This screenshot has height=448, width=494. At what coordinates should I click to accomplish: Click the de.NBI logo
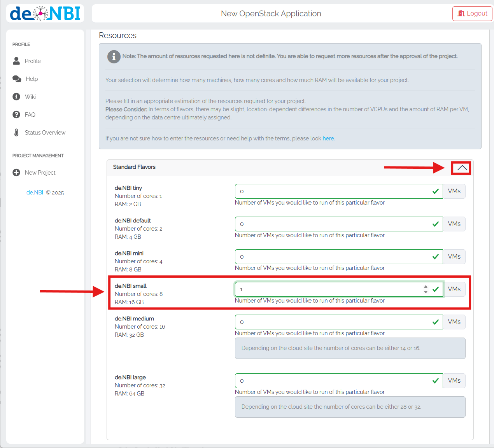pos(45,14)
